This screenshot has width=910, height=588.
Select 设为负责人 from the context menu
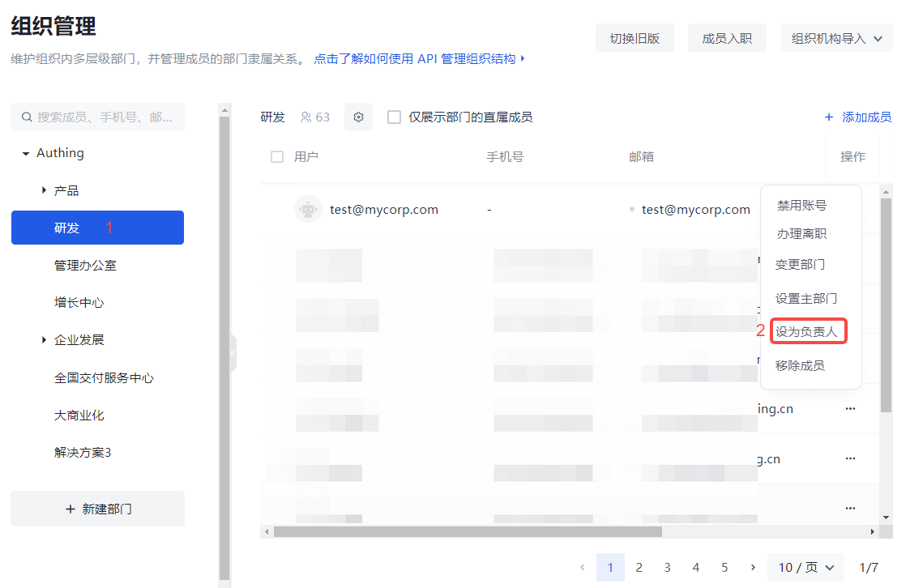[x=806, y=331]
